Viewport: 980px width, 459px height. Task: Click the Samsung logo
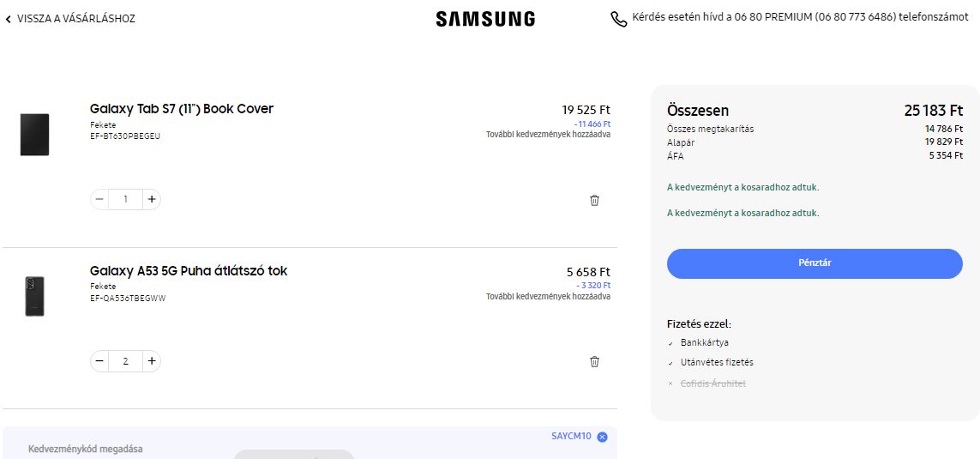click(485, 19)
